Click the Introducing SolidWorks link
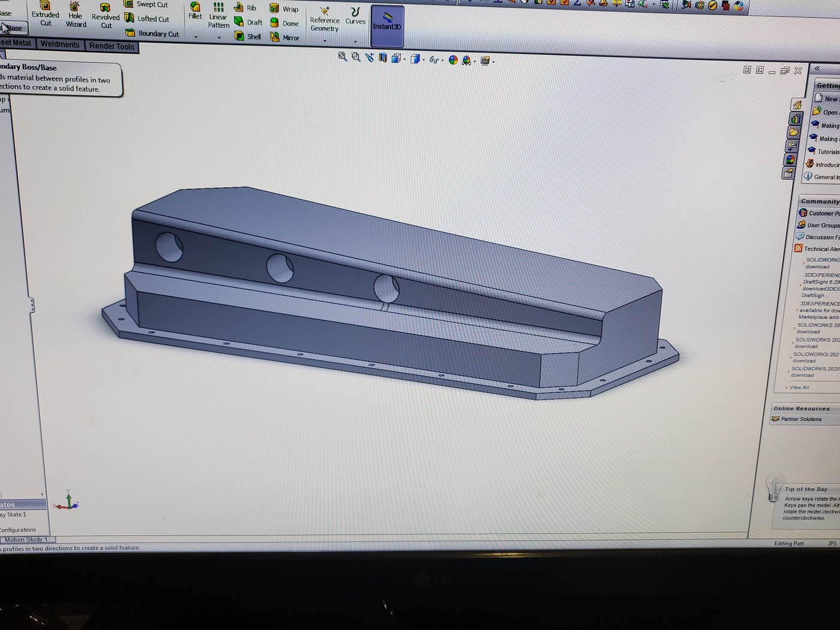Screen dimensions: 840x630 [x=823, y=164]
